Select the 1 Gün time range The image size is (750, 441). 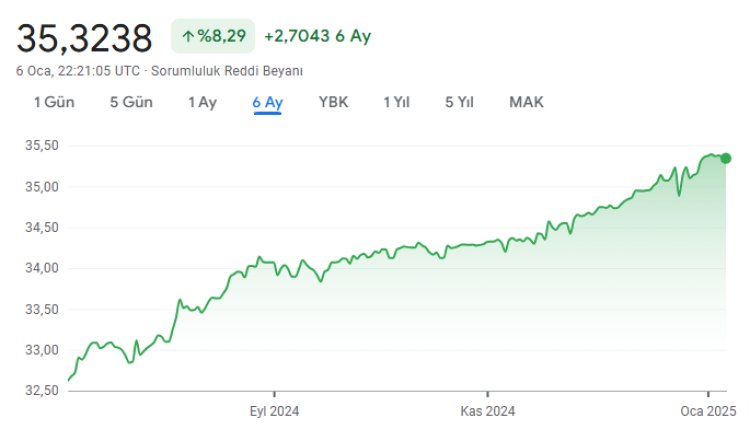point(54,102)
